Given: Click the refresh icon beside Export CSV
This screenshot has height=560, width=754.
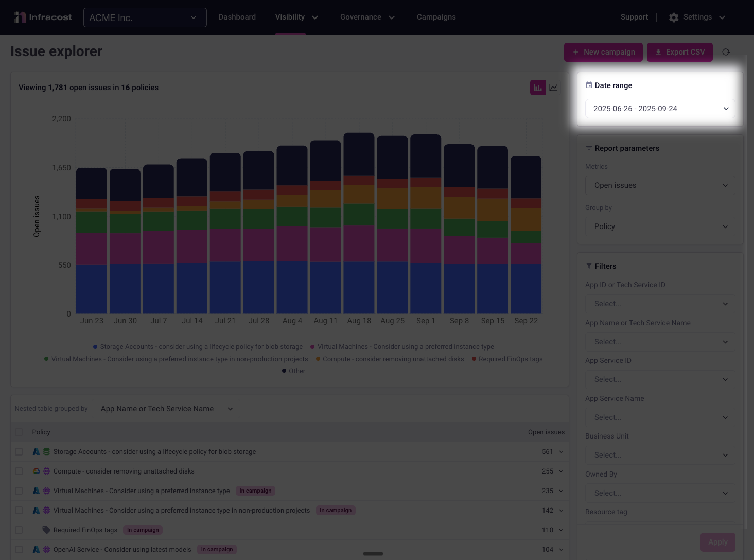Looking at the screenshot, I should click(726, 52).
